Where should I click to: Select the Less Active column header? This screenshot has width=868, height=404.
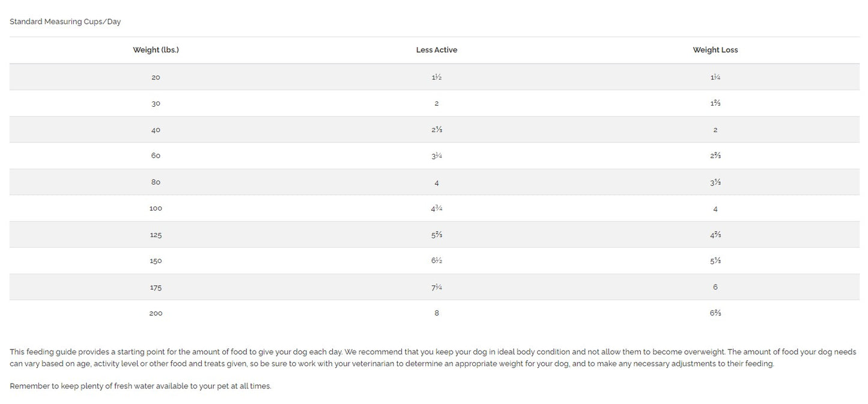(437, 50)
